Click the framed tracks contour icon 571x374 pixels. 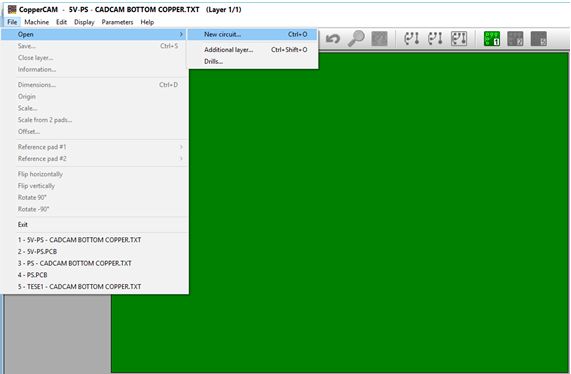pos(459,38)
